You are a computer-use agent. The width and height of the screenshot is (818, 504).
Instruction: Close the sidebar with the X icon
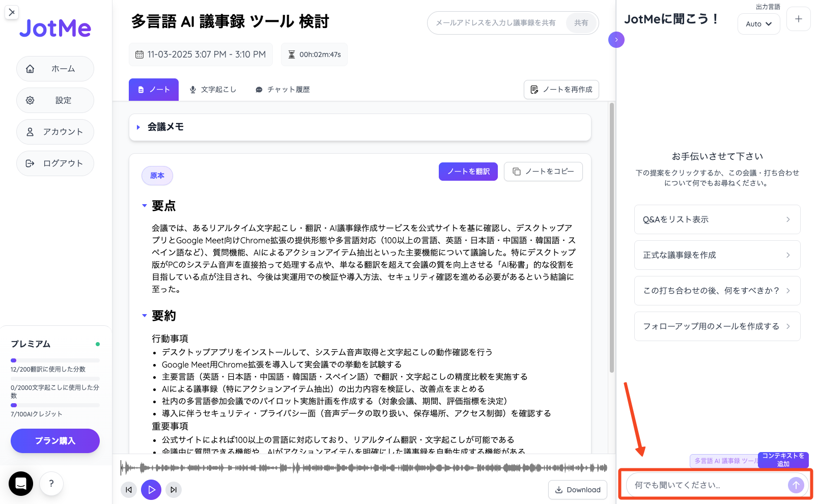click(x=12, y=12)
